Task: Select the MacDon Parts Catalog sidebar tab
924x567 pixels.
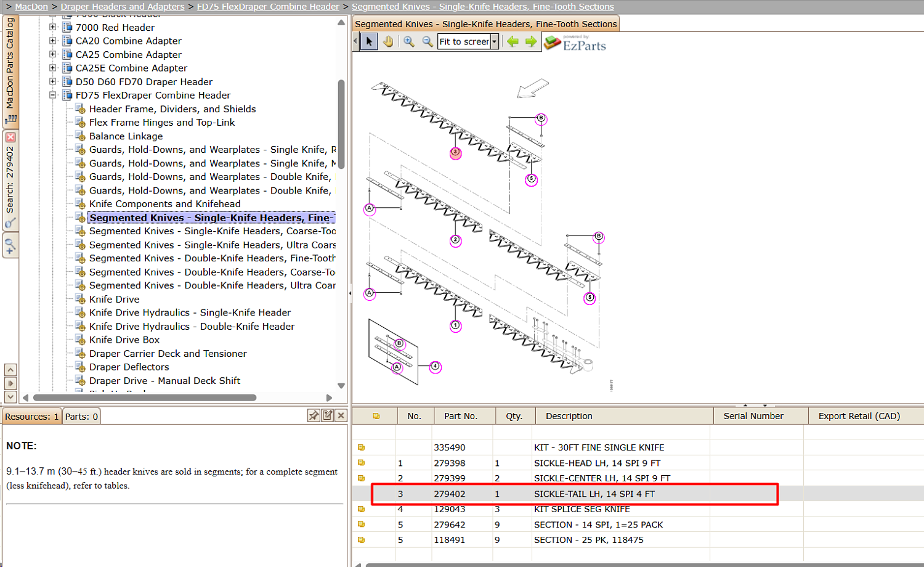Action: [x=10, y=71]
